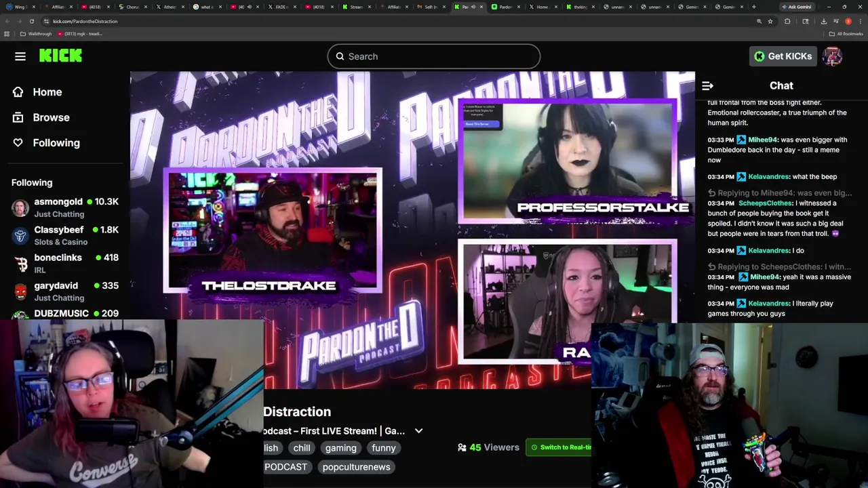868x488 pixels.
Task: Click the Home house icon in the sidebar
Action: [18, 92]
